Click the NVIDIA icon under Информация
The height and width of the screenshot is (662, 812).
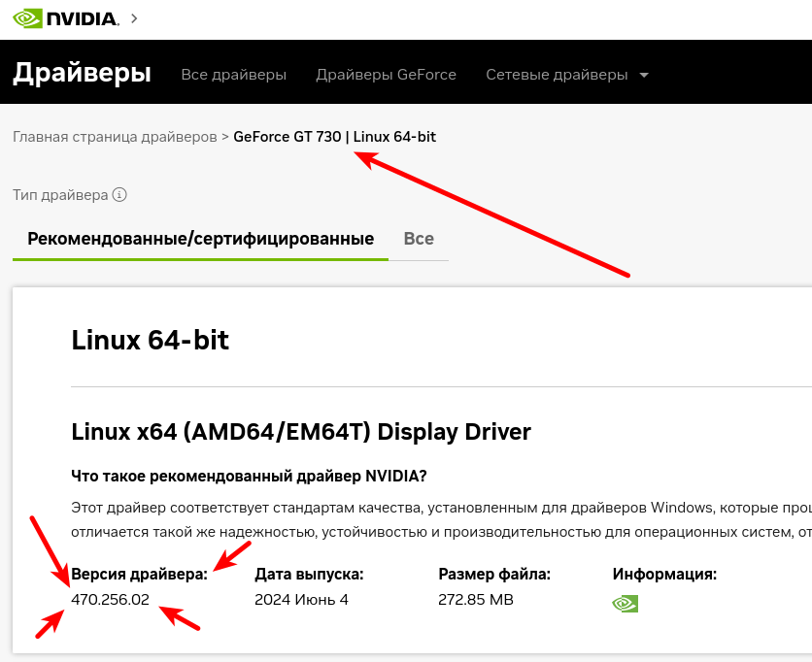point(626,604)
